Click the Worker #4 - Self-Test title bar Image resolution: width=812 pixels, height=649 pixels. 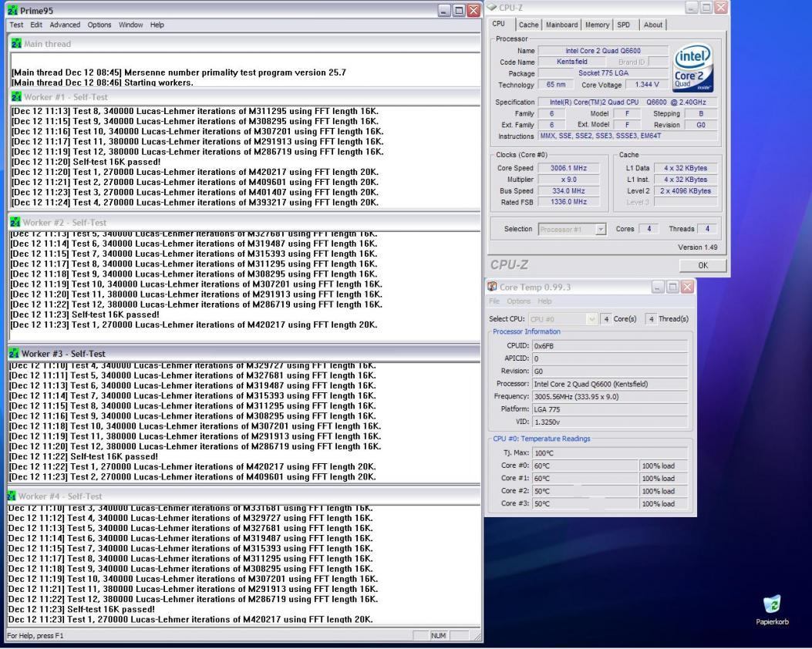(x=244, y=496)
